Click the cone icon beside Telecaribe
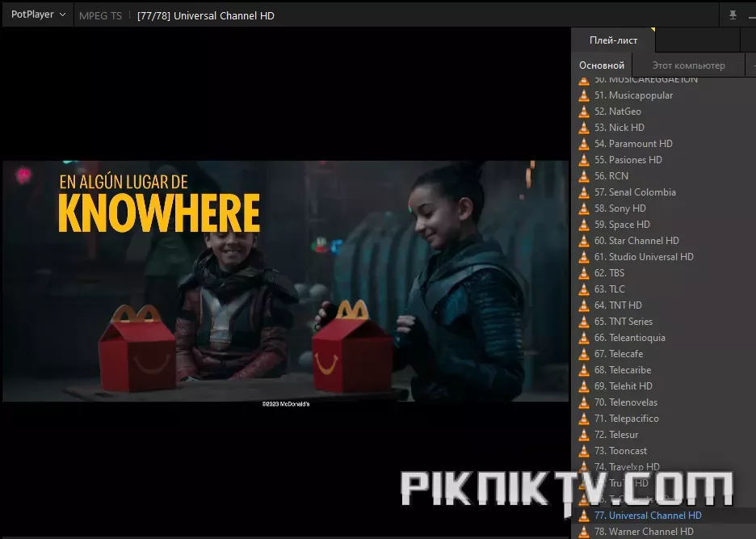 pos(584,370)
